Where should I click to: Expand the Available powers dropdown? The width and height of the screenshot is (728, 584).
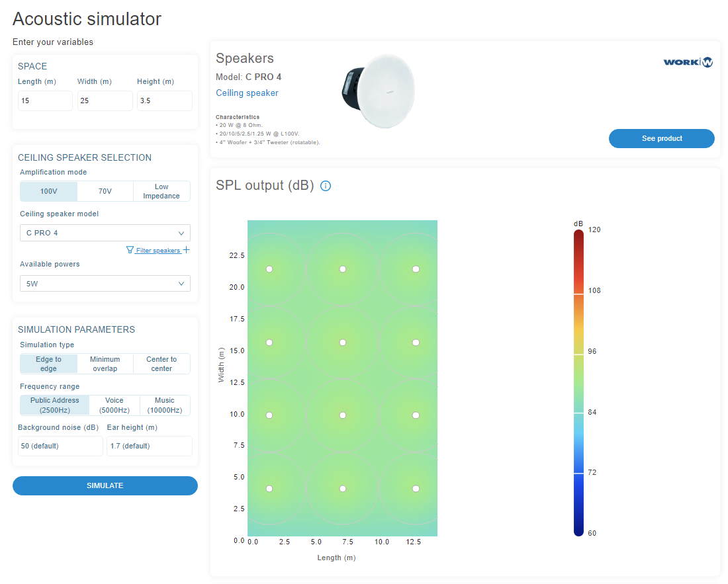tap(105, 284)
